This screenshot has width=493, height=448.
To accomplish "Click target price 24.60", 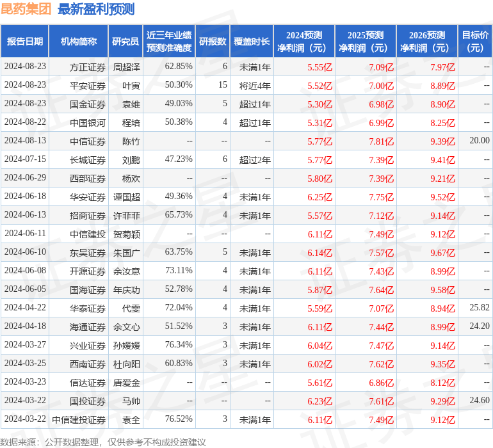I will pyautogui.click(x=480, y=400).
